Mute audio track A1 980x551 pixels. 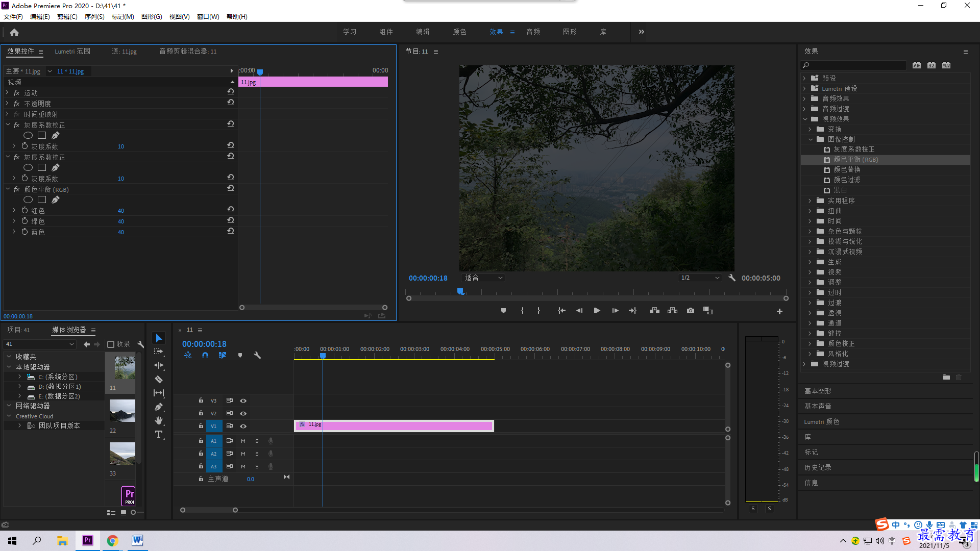[243, 441]
